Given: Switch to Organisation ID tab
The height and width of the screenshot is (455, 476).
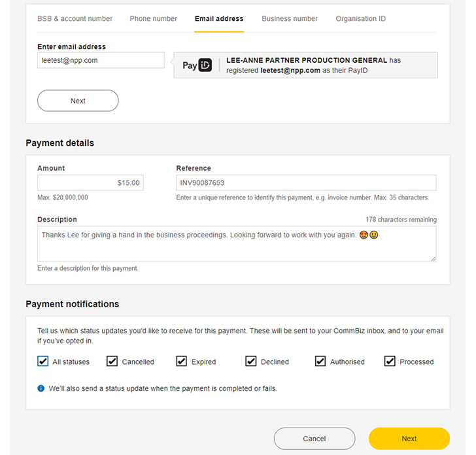Looking at the screenshot, I should [x=360, y=19].
